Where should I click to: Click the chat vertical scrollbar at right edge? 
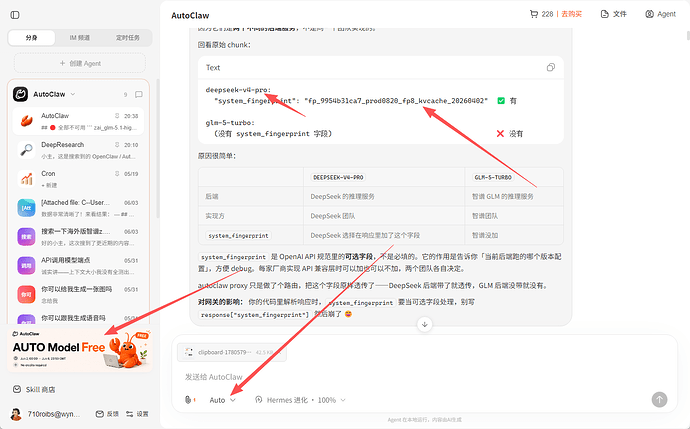[x=688, y=35]
